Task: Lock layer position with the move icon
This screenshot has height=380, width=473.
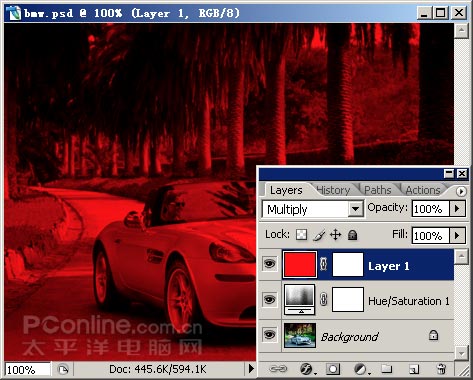Action: point(335,235)
